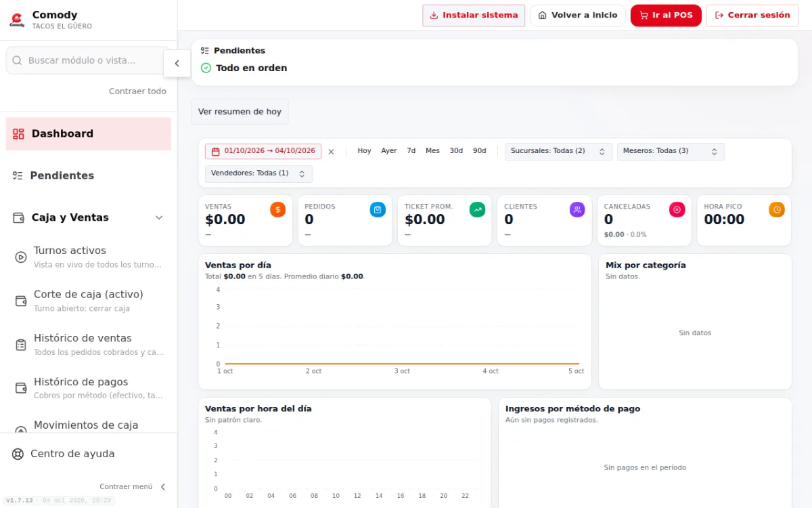Click Ir al POS button

(666, 16)
